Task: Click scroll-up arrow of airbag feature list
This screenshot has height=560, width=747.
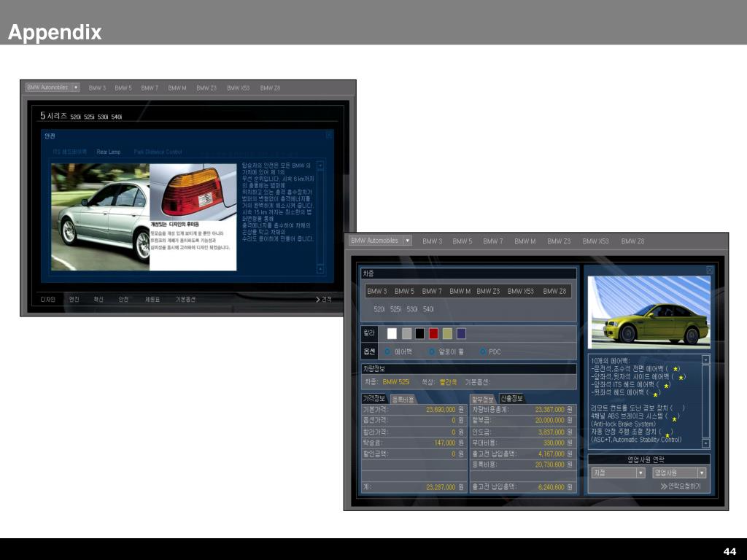Action: 705,359
